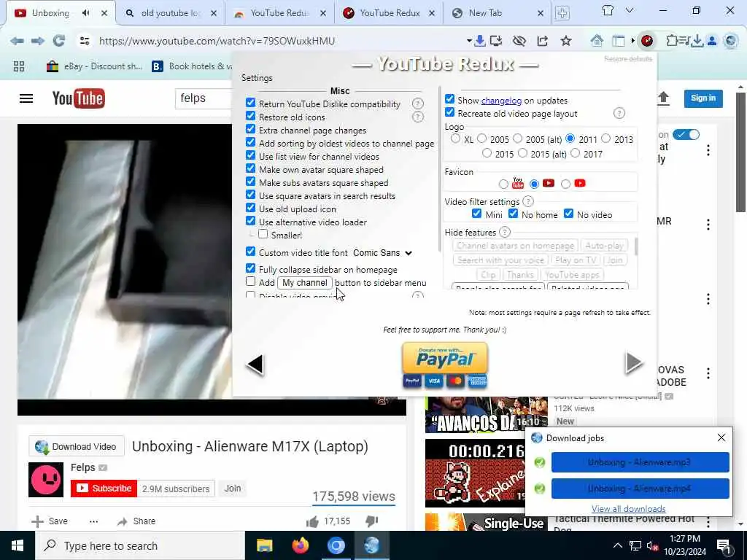
Task: Click the PayPal donate button
Action: (445, 358)
